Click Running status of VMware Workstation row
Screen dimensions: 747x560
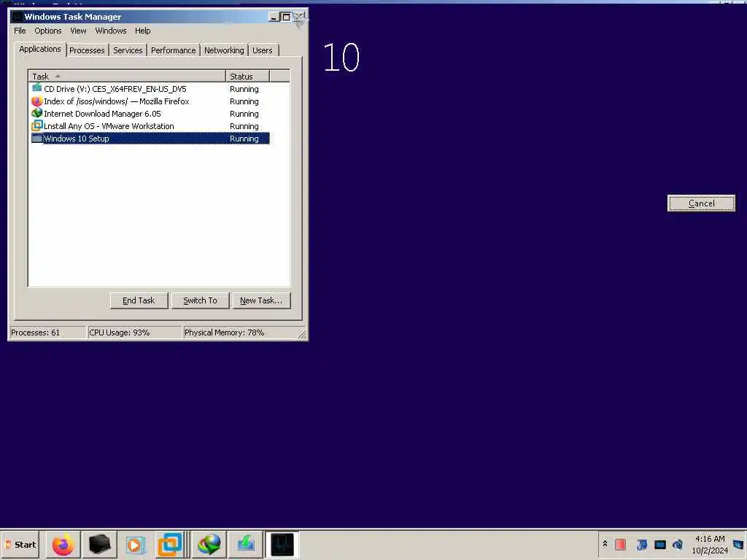coord(244,126)
